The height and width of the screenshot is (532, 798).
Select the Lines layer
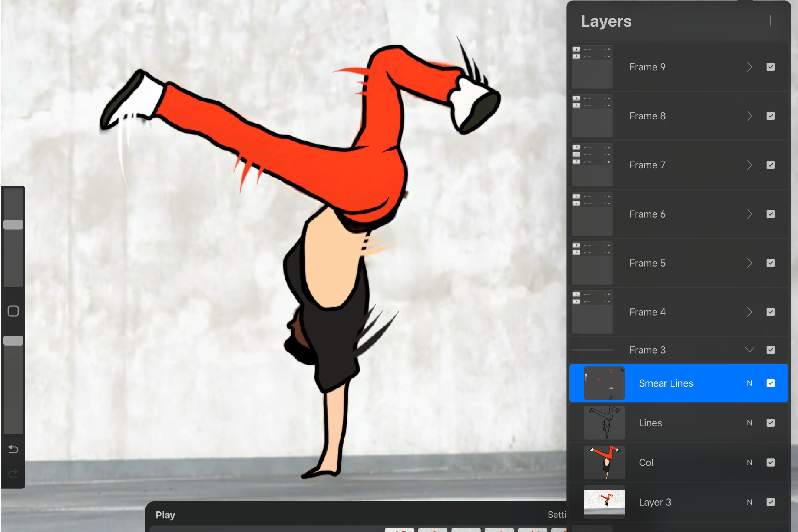[665, 423]
